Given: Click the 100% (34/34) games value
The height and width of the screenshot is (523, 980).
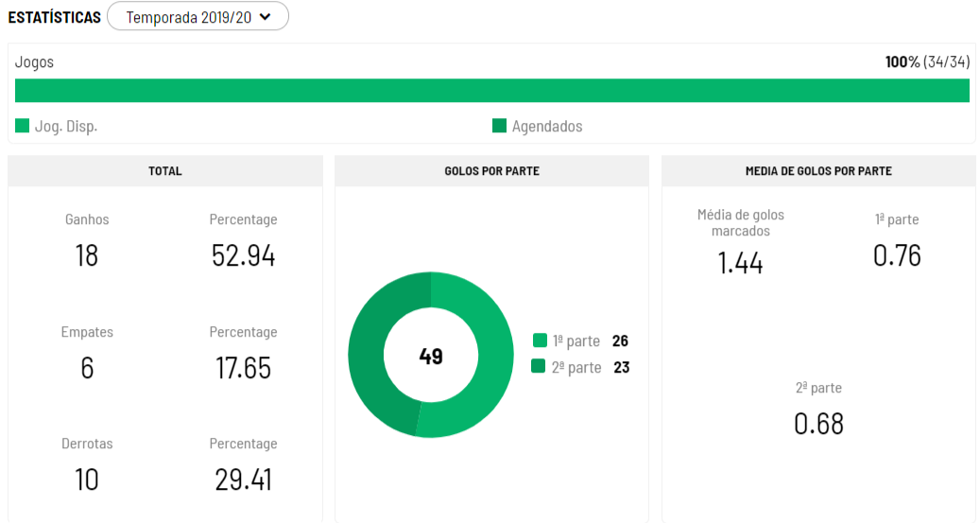Looking at the screenshot, I should point(927,61).
